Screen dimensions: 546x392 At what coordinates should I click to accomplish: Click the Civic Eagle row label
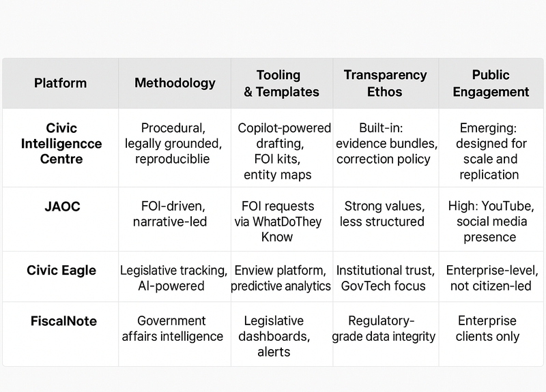pos(60,270)
